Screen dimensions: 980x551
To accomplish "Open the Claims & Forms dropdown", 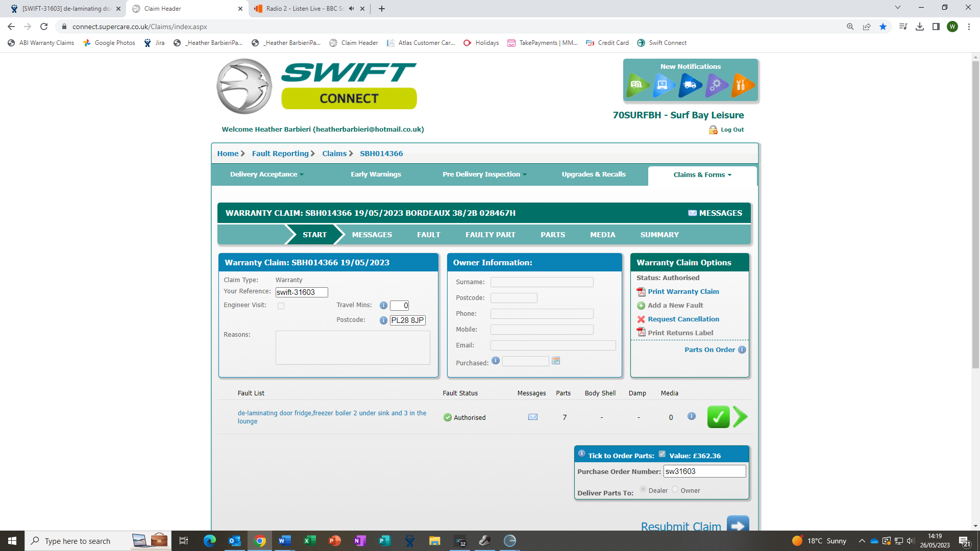I will (702, 175).
